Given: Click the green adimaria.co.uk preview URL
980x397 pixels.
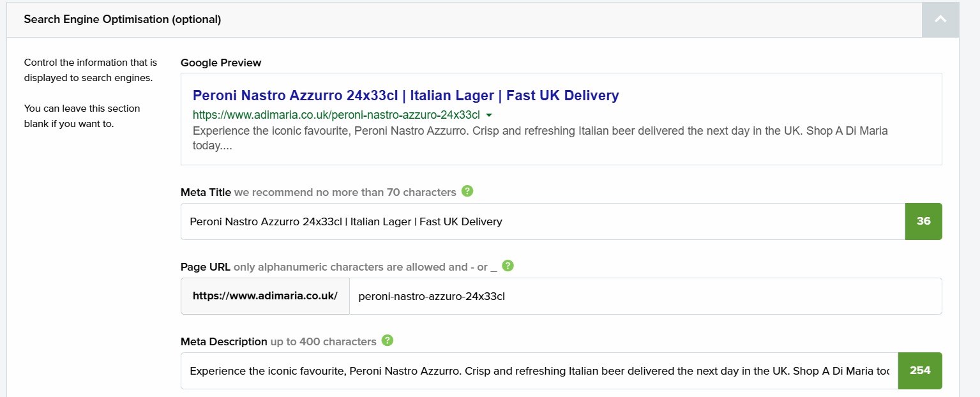Looking at the screenshot, I should tap(336, 115).
